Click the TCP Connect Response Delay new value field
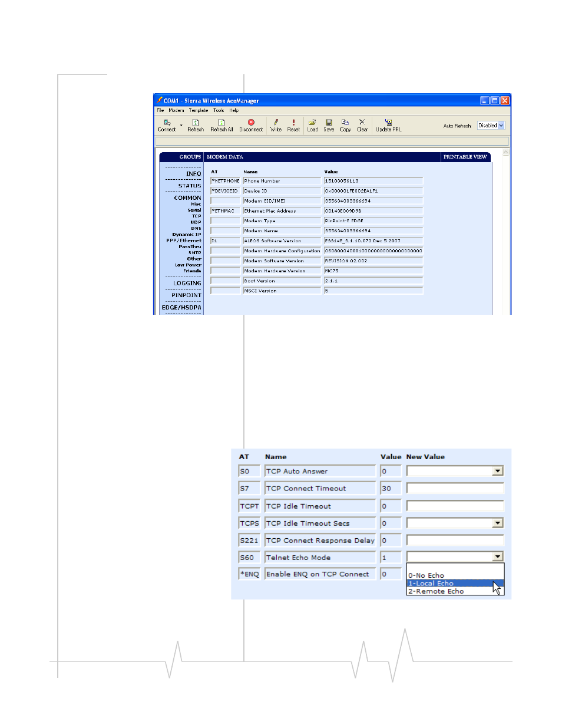The image size is (562, 728). [x=455, y=541]
